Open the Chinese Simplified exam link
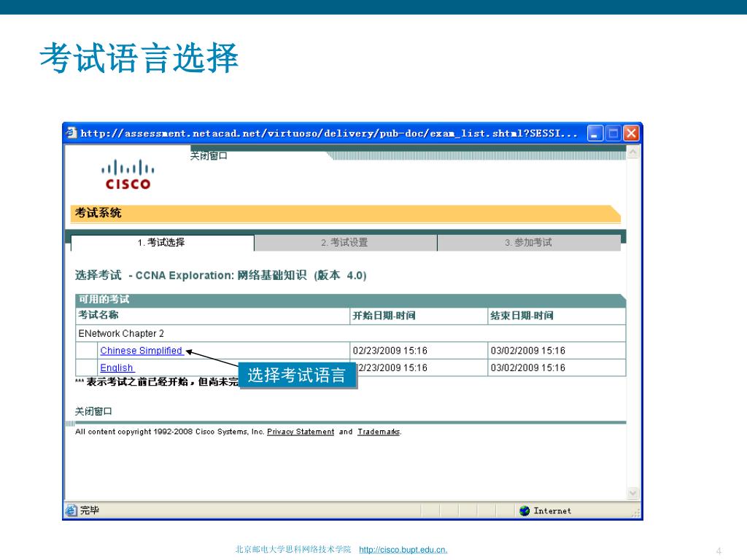The height and width of the screenshot is (560, 747). 142,351
